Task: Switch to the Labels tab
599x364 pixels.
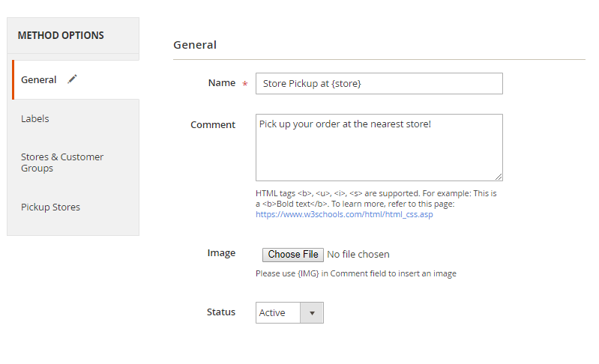Action: click(x=35, y=118)
